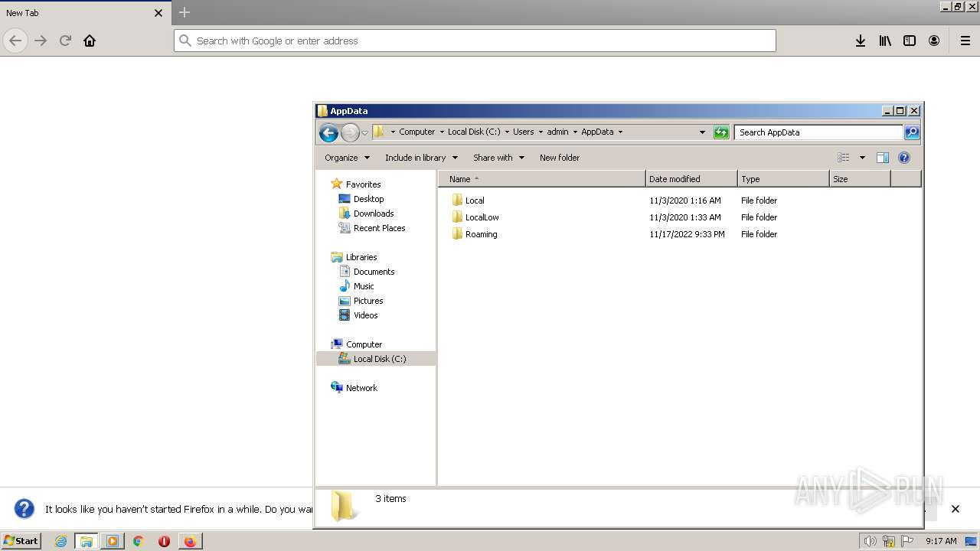Screen dimensions: 980x551
Task: Select Network in navigation pane
Action: 361,388
